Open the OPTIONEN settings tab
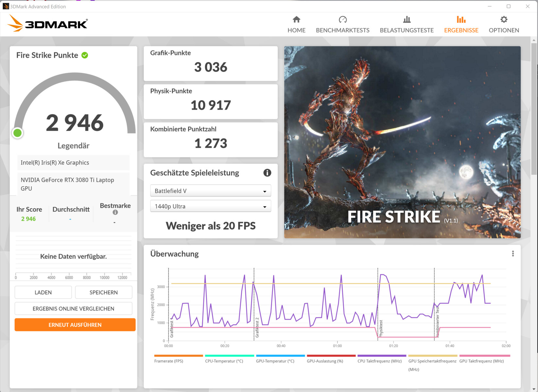 pos(504,24)
